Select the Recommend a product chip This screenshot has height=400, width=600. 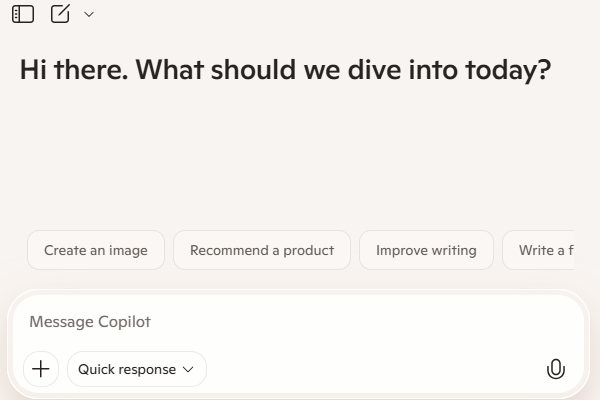262,250
